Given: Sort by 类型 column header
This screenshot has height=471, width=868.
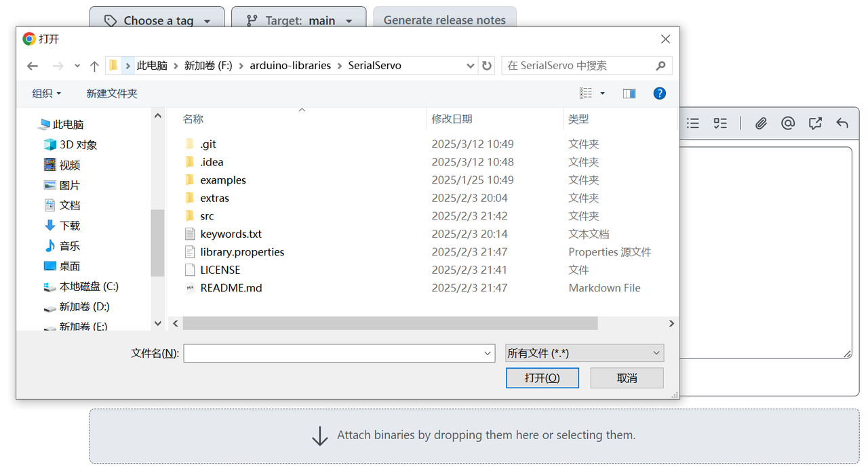Looking at the screenshot, I should [x=578, y=119].
